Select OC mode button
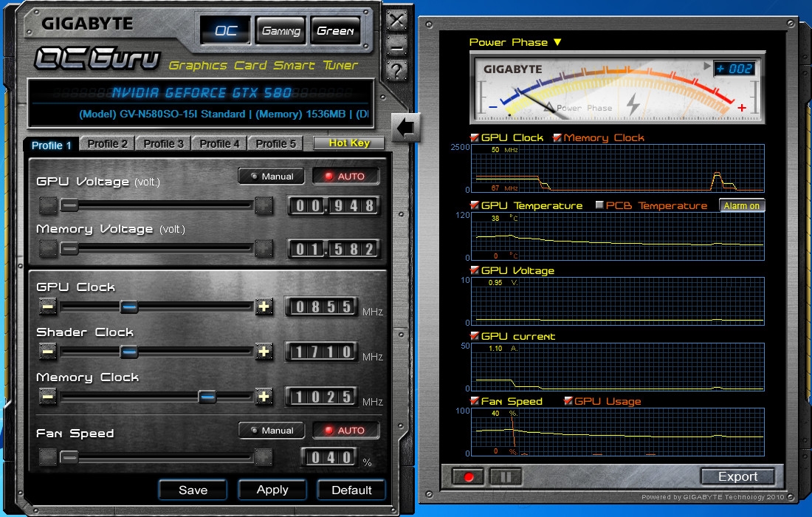812x517 pixels. pos(225,30)
